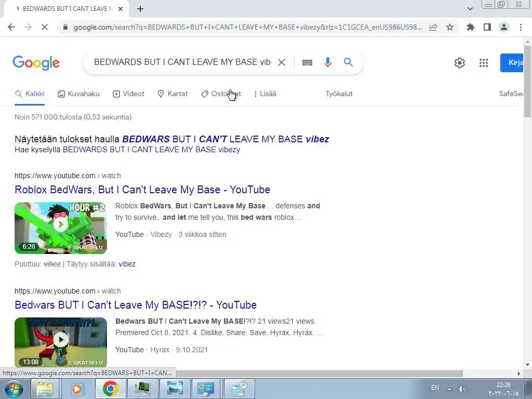Expand the Lisää more menu

[265, 94]
